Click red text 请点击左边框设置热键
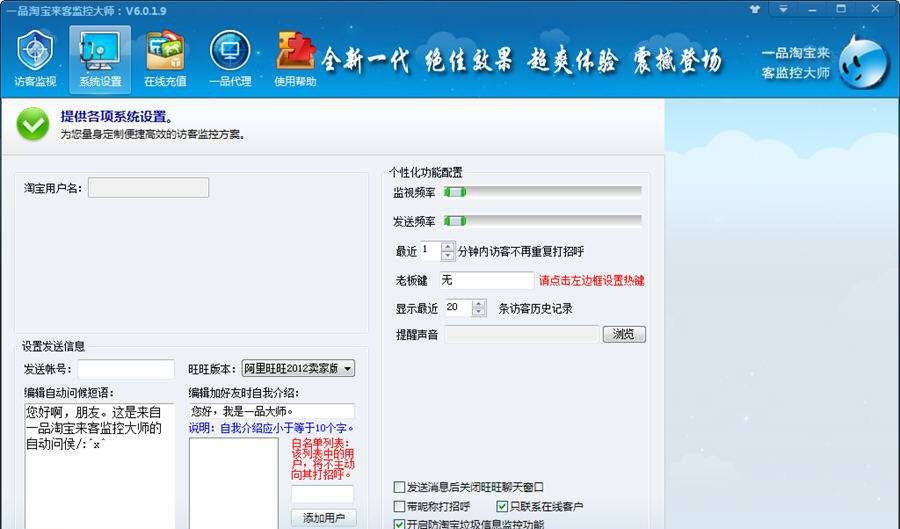The image size is (900, 529). click(x=591, y=281)
